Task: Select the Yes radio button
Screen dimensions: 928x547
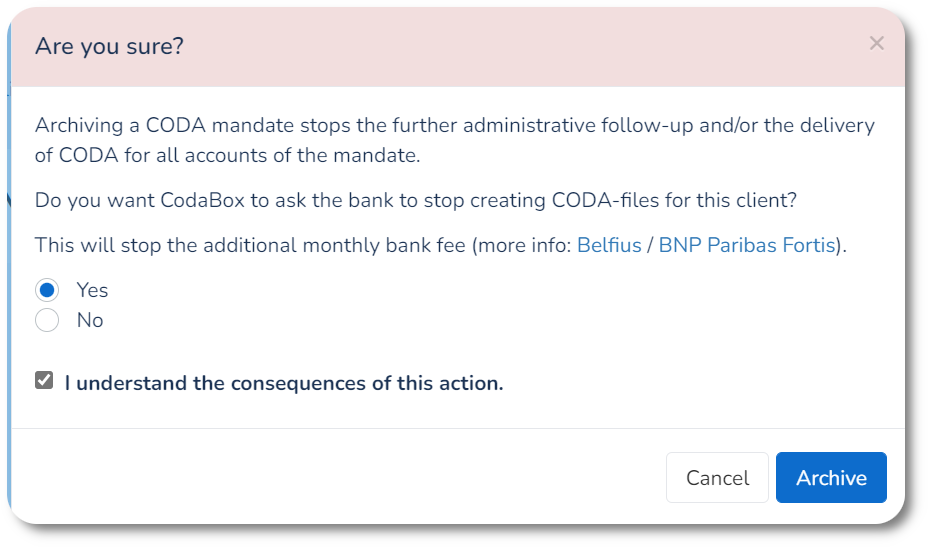Action: (47, 290)
